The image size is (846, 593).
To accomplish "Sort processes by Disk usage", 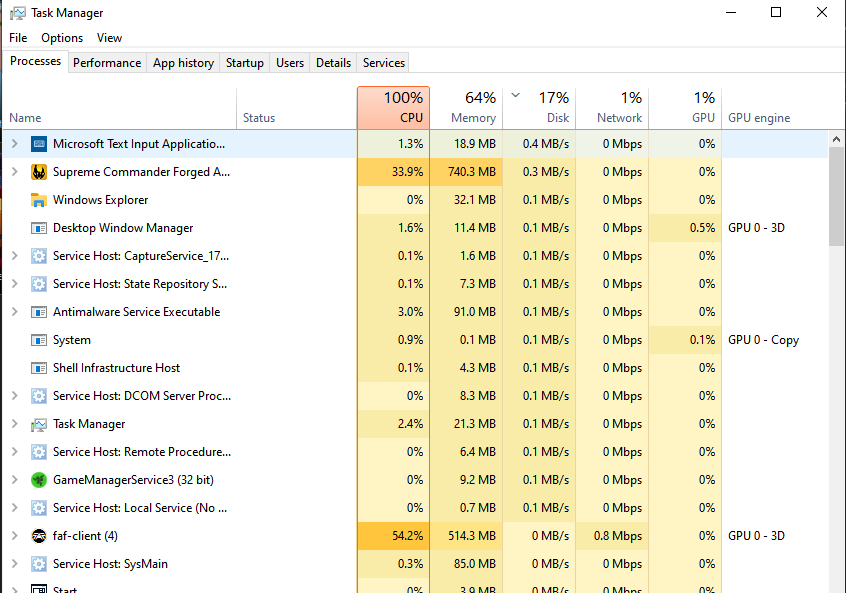I will coord(539,108).
